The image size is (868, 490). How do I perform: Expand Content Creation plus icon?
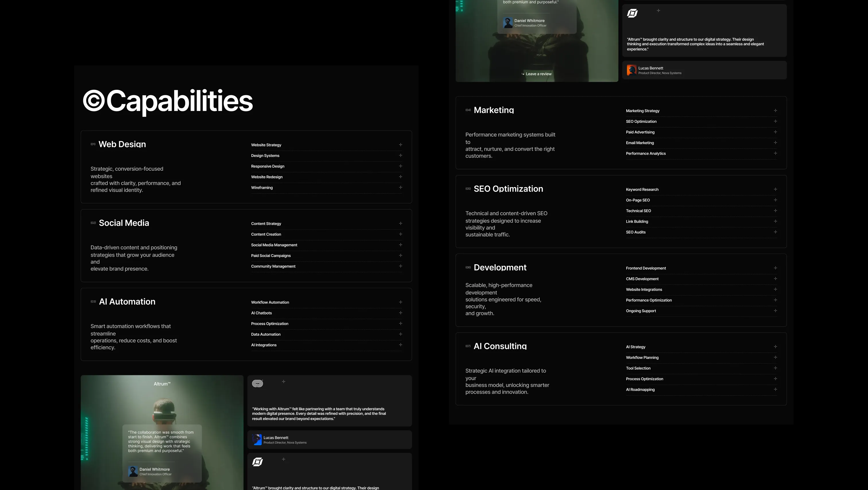[x=400, y=234]
